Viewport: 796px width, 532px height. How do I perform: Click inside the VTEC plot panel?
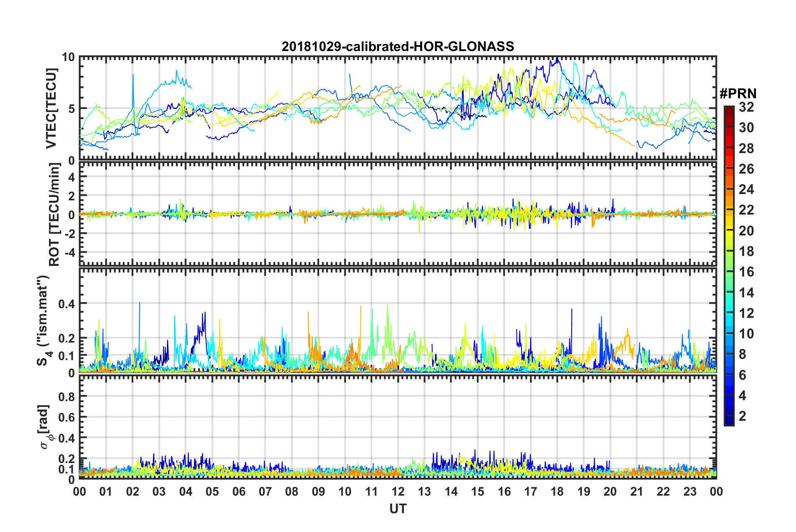click(x=398, y=108)
